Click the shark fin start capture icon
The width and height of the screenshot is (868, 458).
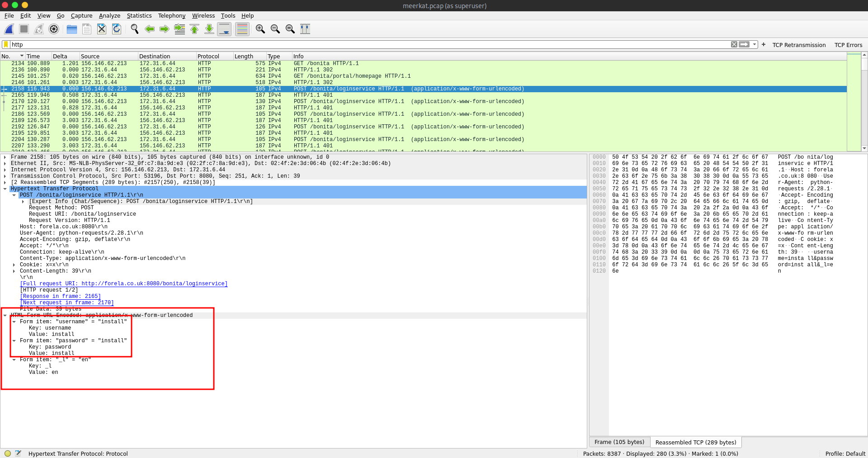9,29
